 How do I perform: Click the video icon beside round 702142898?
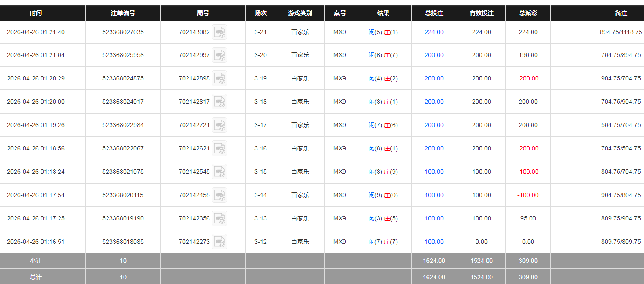(x=220, y=78)
